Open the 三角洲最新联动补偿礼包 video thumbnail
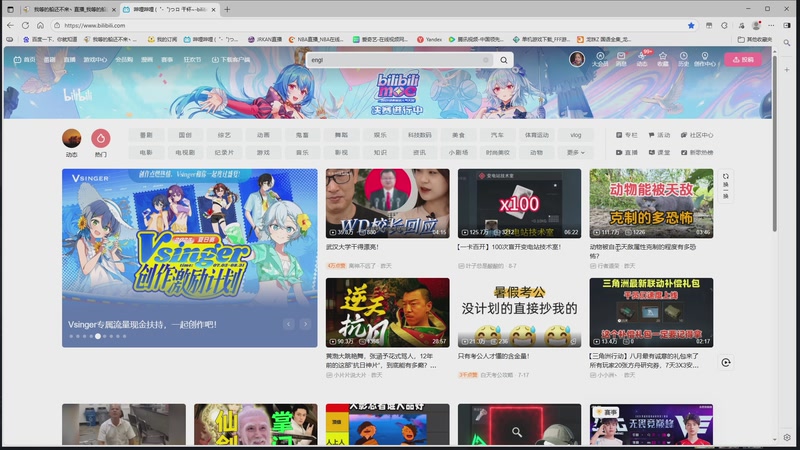This screenshot has width=800, height=450. 652,313
